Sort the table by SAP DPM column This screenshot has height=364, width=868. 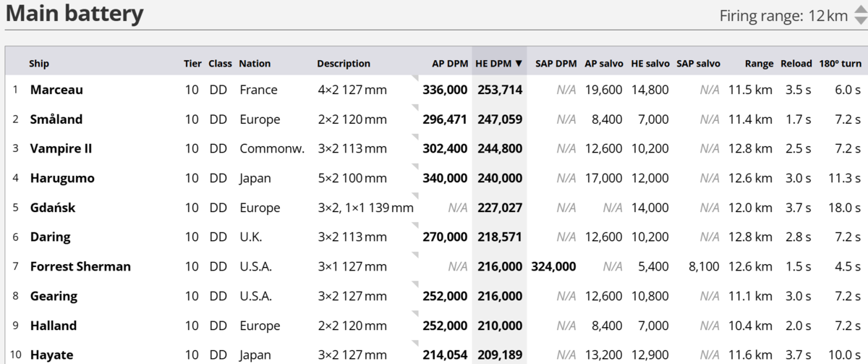pyautogui.click(x=556, y=64)
